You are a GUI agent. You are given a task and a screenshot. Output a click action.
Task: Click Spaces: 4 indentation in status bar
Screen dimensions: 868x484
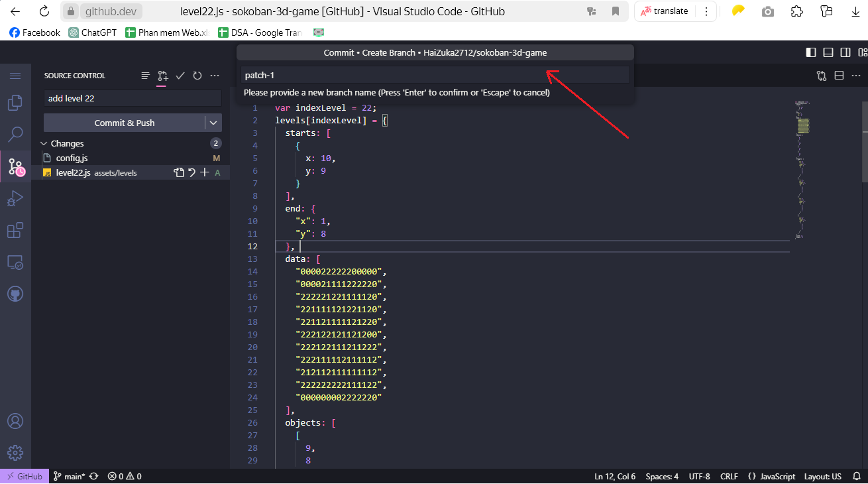(662, 476)
